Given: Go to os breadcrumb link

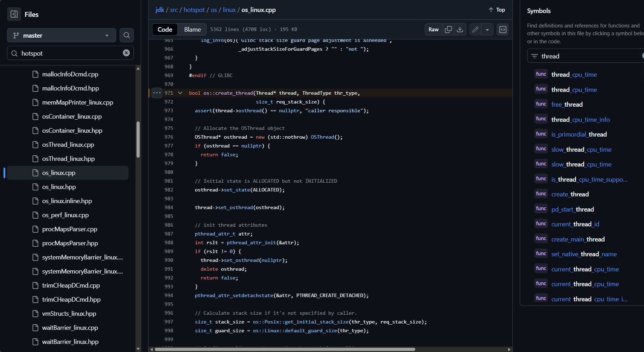Looking at the screenshot, I should (x=214, y=10).
